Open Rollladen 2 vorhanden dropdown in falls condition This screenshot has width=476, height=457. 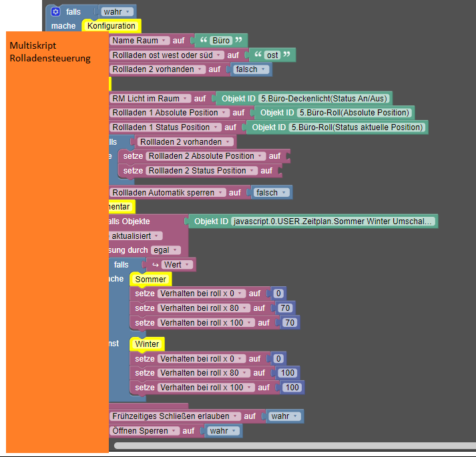pos(185,141)
